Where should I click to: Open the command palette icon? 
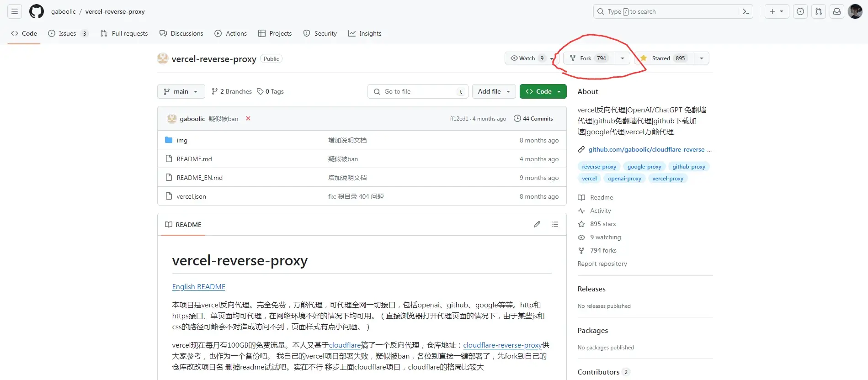click(x=746, y=11)
